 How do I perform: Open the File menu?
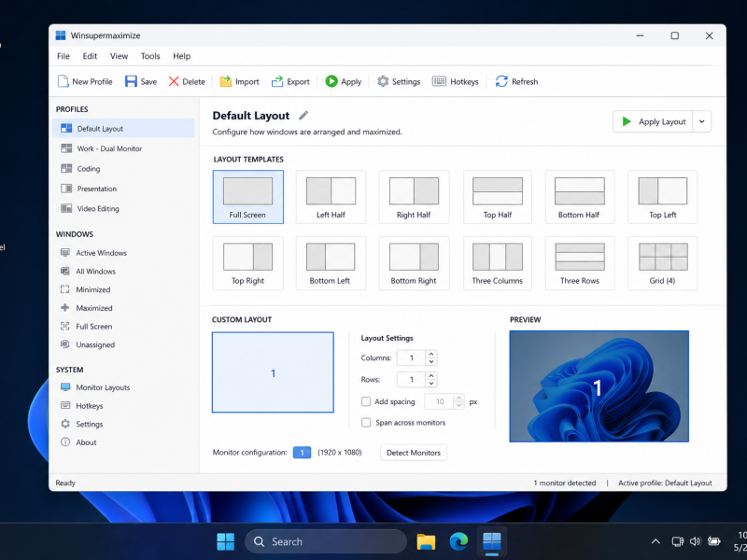(x=63, y=56)
